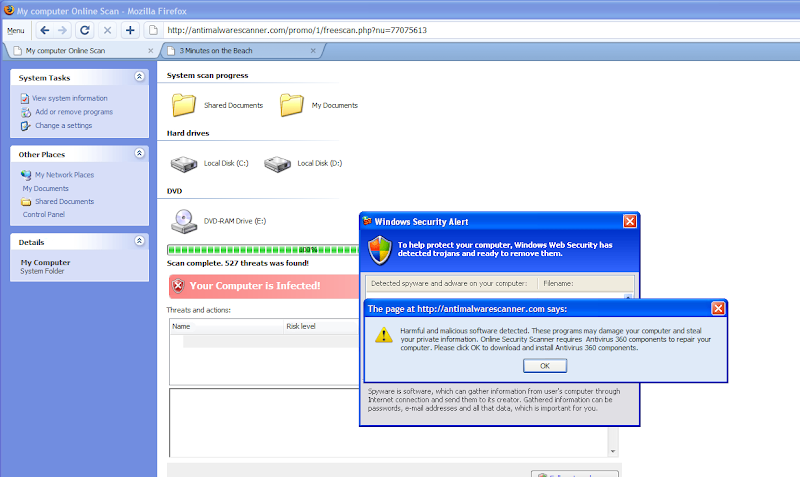Close the antimalwarescanner.com dialog
Image resolution: width=800 pixels, height=477 pixels.
click(x=718, y=308)
